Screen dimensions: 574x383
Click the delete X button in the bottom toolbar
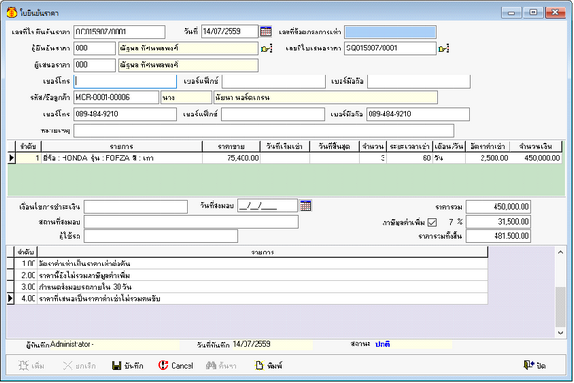point(79,365)
